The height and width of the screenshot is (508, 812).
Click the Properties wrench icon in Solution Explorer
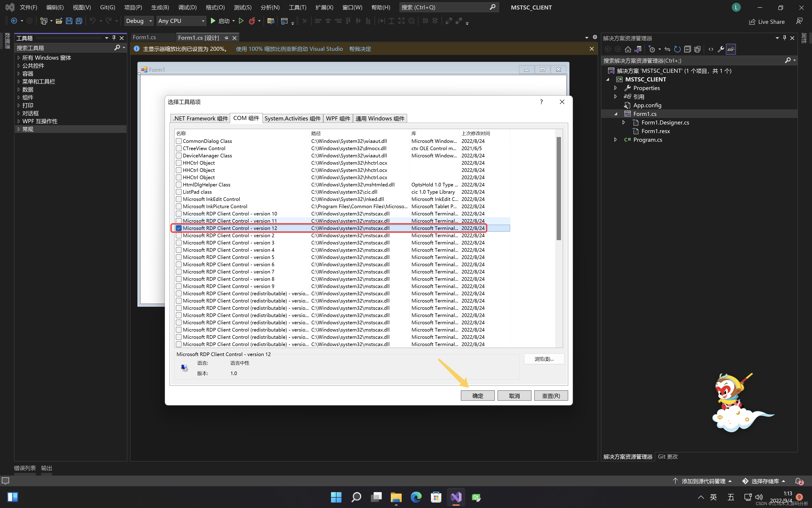point(720,49)
